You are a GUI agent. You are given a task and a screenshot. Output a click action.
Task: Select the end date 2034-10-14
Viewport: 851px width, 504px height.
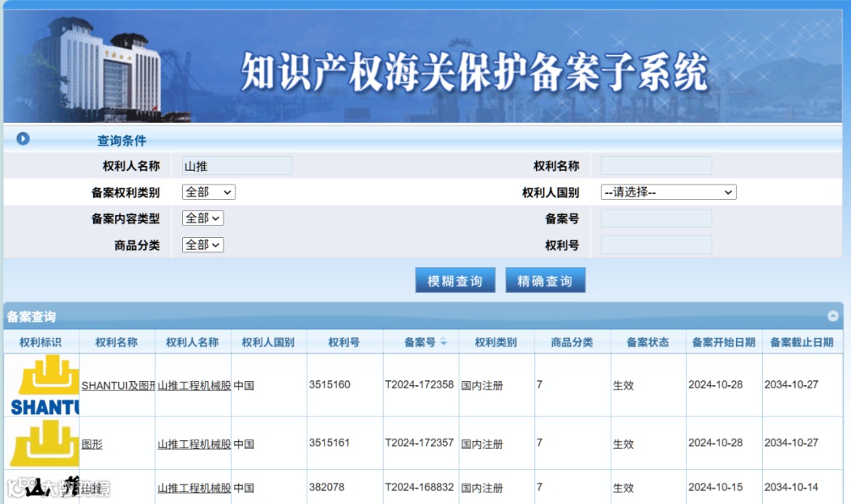tap(791, 487)
